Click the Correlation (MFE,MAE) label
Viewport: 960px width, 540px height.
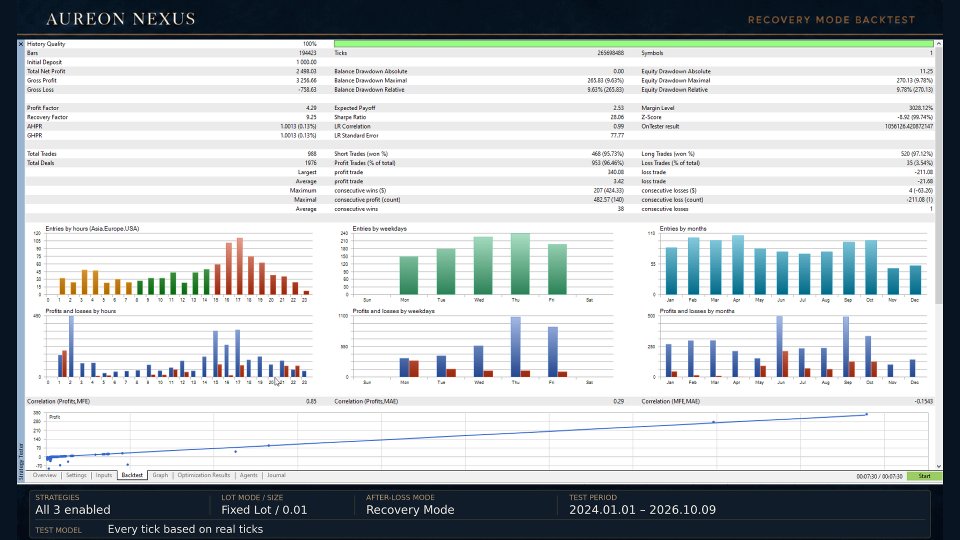click(x=670, y=402)
